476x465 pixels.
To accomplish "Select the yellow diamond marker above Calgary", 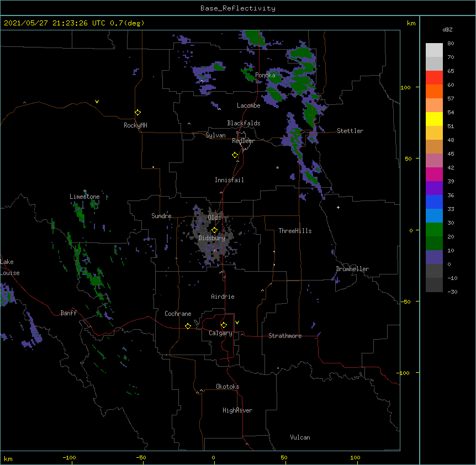I will (224, 325).
